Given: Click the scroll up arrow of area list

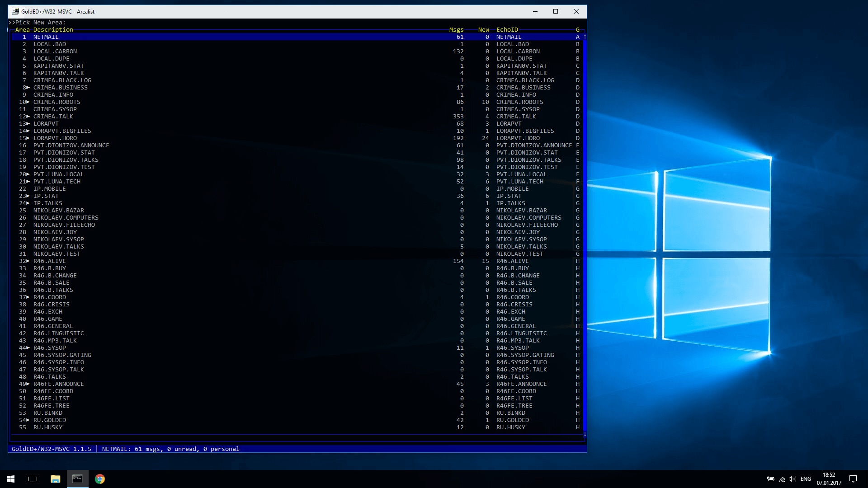Looking at the screenshot, I should click(585, 37).
